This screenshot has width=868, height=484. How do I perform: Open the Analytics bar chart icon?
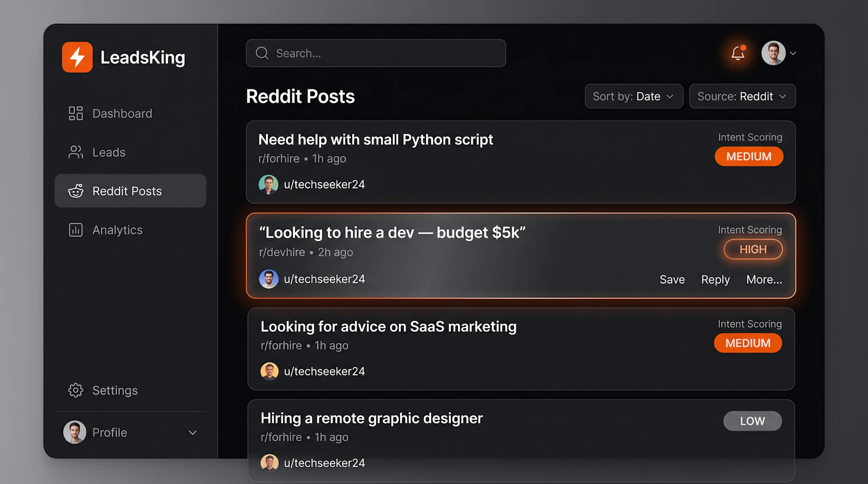[75, 229]
